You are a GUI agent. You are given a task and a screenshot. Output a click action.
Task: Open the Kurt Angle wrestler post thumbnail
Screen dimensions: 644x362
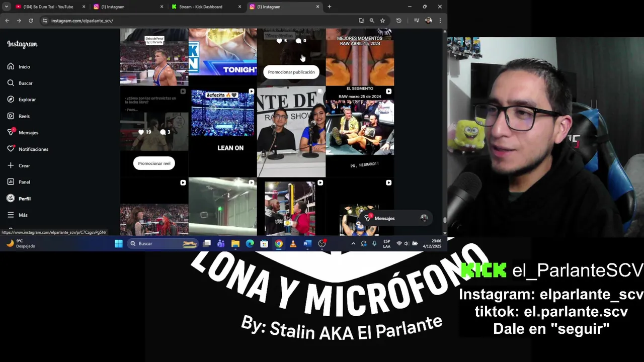tap(154, 57)
